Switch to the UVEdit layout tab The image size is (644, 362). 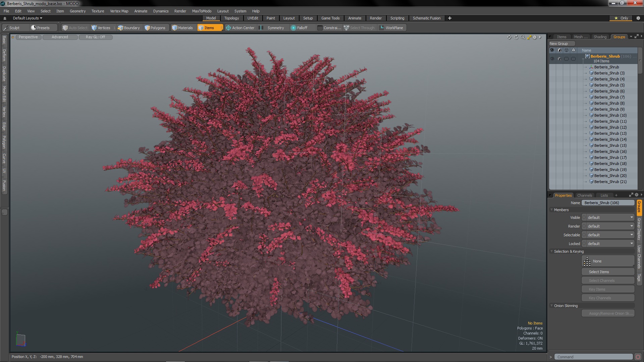tap(253, 18)
